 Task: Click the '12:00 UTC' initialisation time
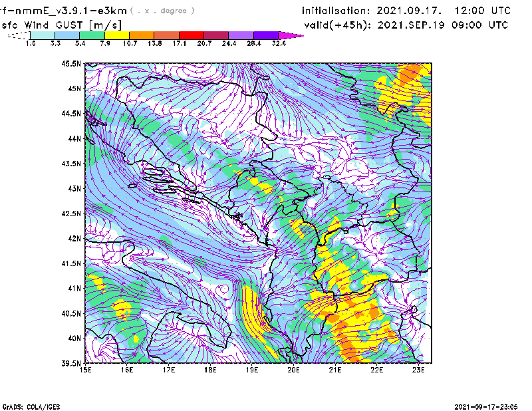click(x=483, y=11)
